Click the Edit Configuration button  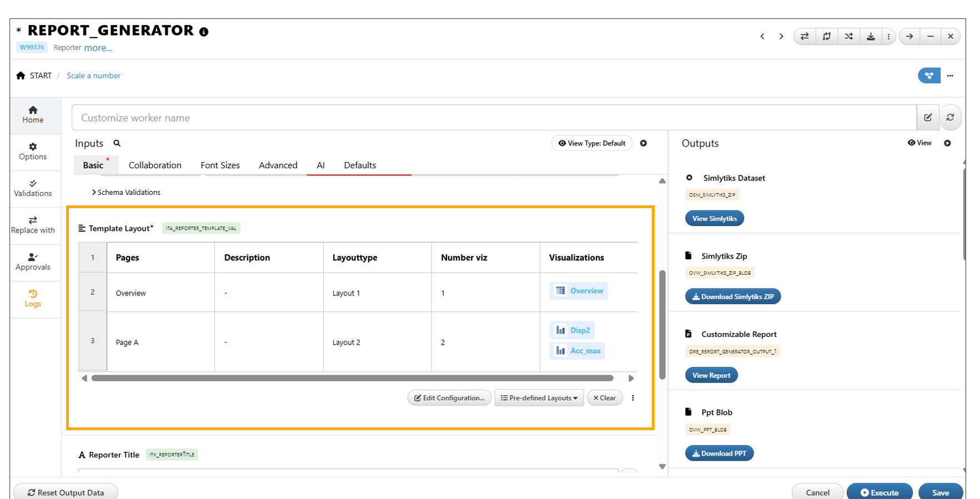[x=449, y=398]
